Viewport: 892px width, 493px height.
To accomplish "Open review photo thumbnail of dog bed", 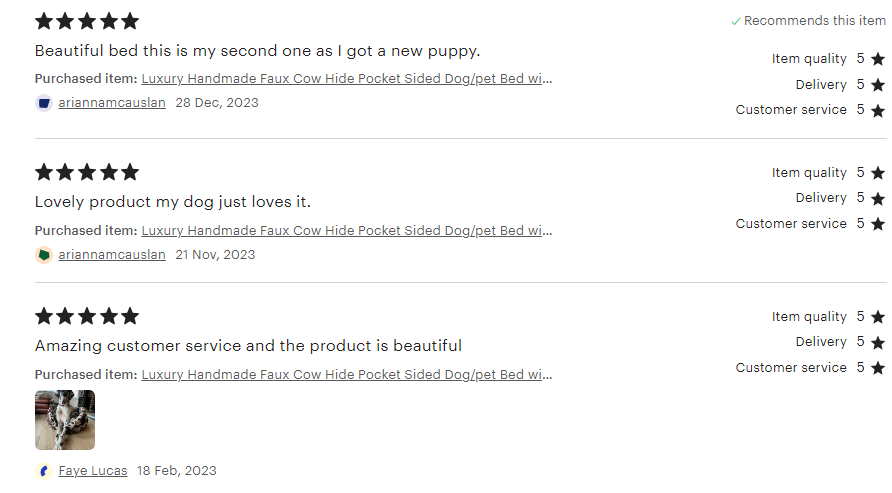I will pyautogui.click(x=65, y=420).
